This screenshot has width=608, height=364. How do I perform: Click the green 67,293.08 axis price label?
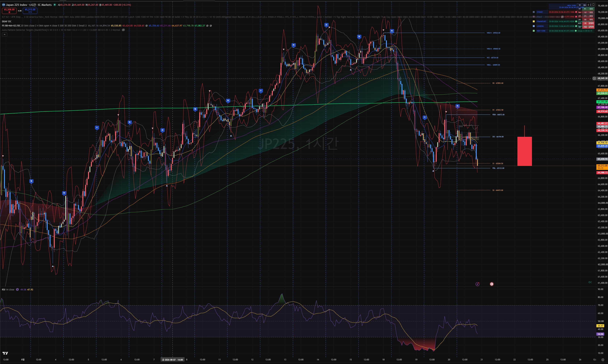tap(602, 101)
